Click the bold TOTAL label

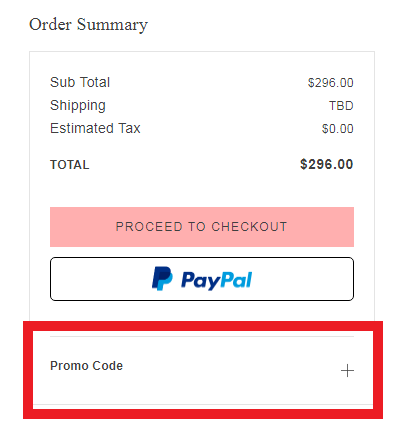click(70, 165)
